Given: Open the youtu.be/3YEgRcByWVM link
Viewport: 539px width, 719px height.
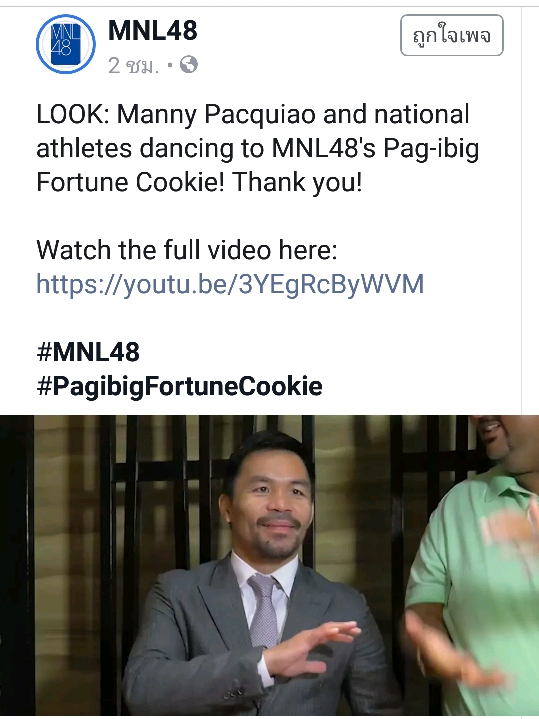Looking at the screenshot, I should pyautogui.click(x=230, y=284).
